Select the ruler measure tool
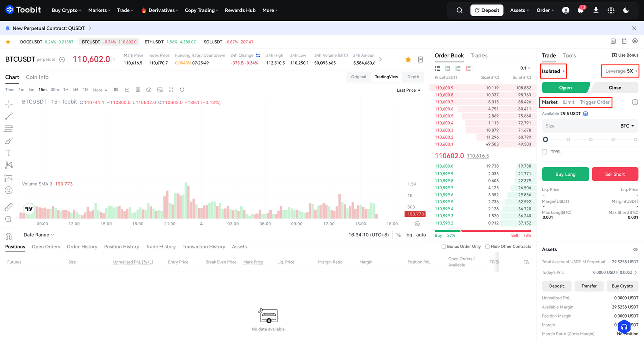Viewport: 644px width, 341px height. (9, 207)
